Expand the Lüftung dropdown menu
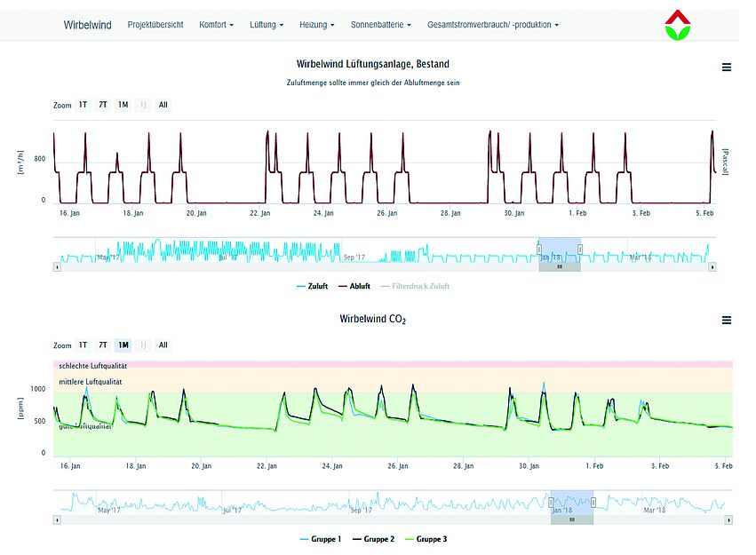The width and height of the screenshot is (756, 555). click(267, 25)
